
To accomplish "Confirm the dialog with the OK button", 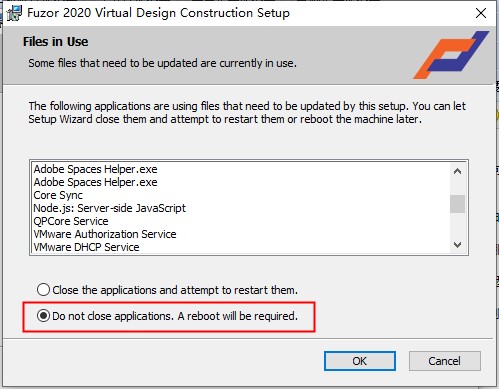I will click(360, 361).
